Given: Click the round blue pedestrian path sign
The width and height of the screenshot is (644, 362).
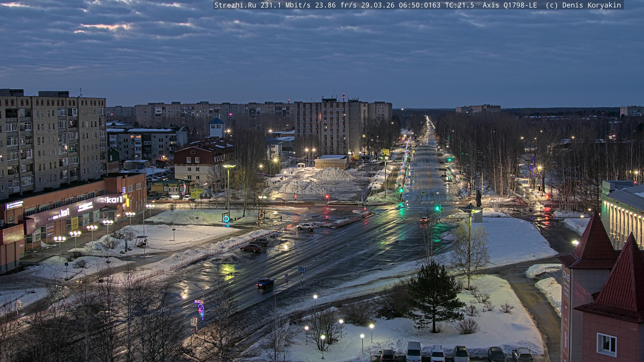Looking at the screenshot, I should coord(66,264).
